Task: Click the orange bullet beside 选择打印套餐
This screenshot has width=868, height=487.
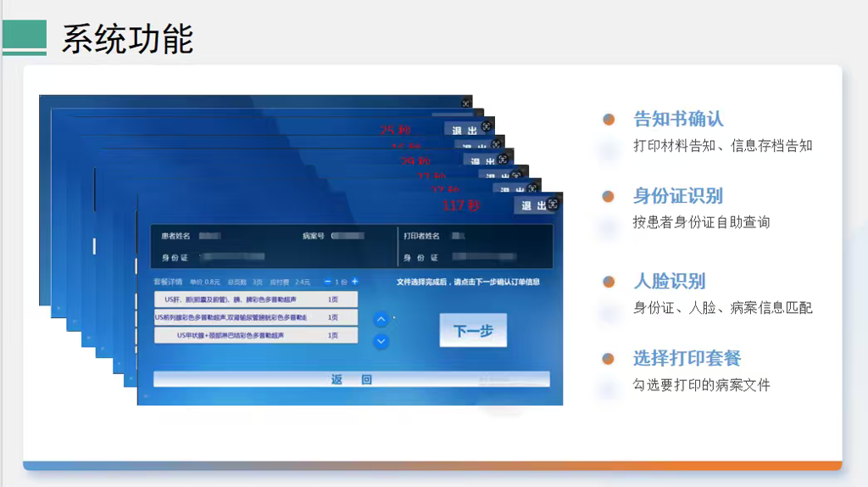Action: pos(609,358)
